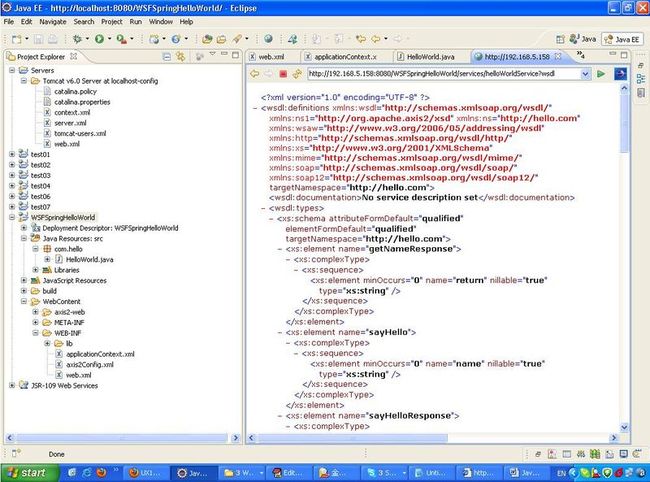Click the New wizard toolbar icon
This screenshot has height=482, width=650.
click(17, 39)
